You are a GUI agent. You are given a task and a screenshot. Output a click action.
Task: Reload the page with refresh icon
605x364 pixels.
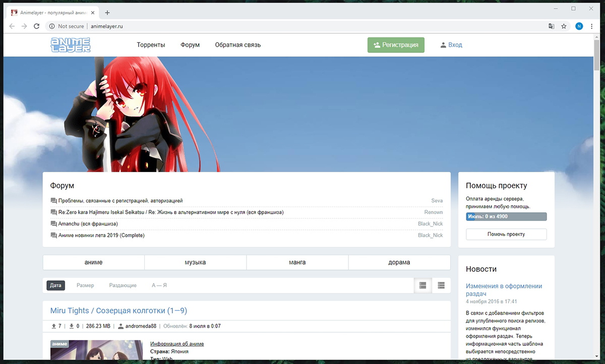coord(37,26)
